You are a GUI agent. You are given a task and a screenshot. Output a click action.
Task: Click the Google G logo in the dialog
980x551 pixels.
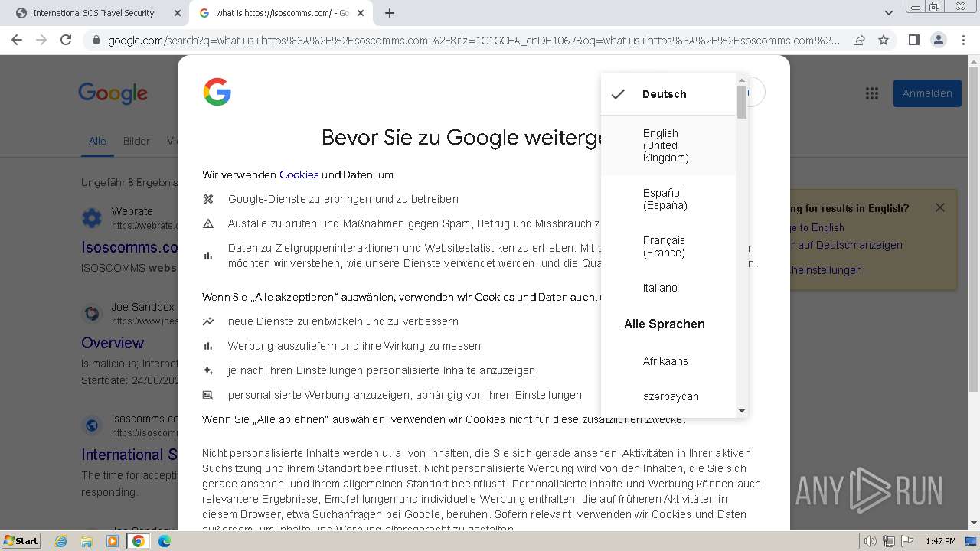(217, 92)
